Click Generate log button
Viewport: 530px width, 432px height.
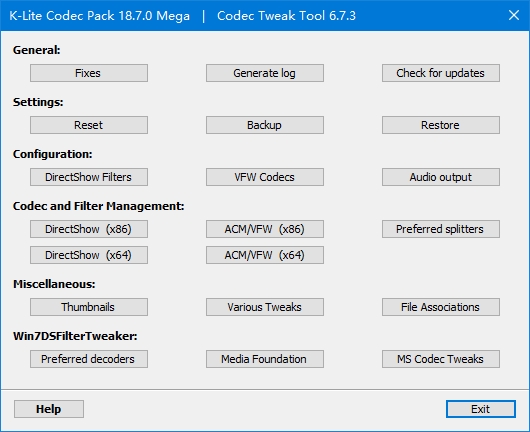tap(265, 73)
